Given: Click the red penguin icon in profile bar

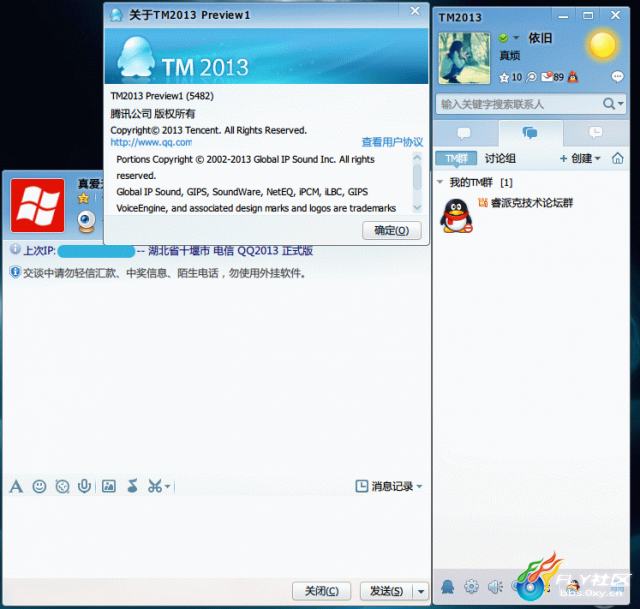Looking at the screenshot, I should tap(573, 76).
